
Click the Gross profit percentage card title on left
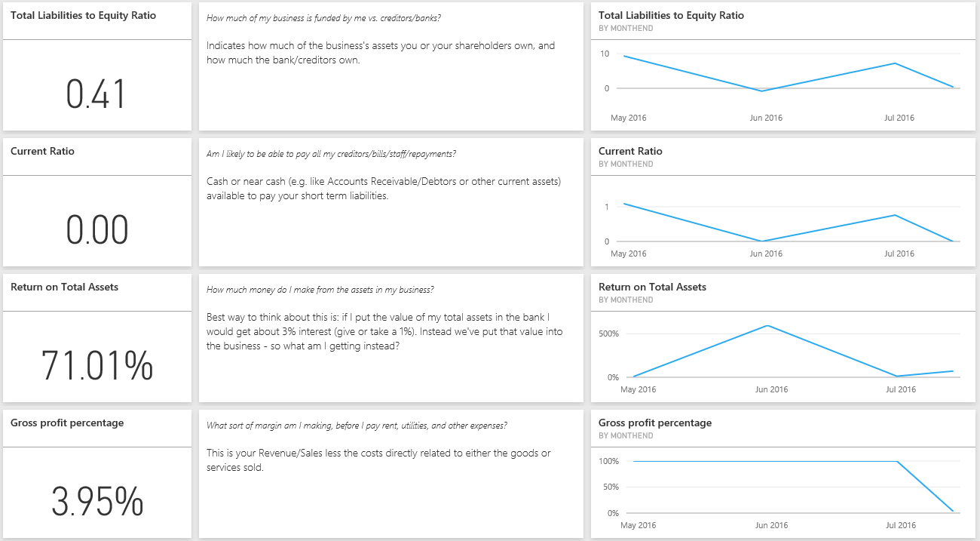(x=67, y=423)
